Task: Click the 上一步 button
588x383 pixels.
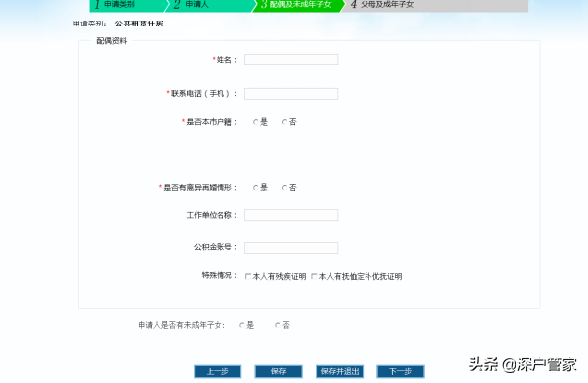Action: (x=218, y=372)
